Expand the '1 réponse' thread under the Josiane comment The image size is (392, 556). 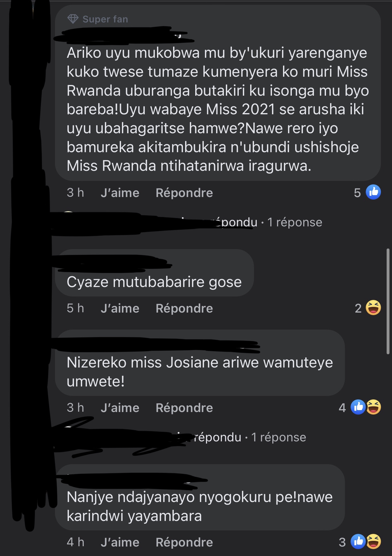coord(279,437)
